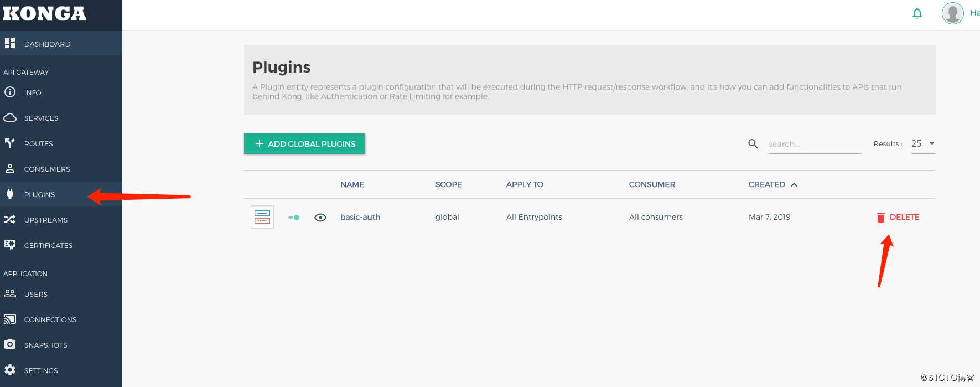Click the Certificates badge icon

(10, 245)
